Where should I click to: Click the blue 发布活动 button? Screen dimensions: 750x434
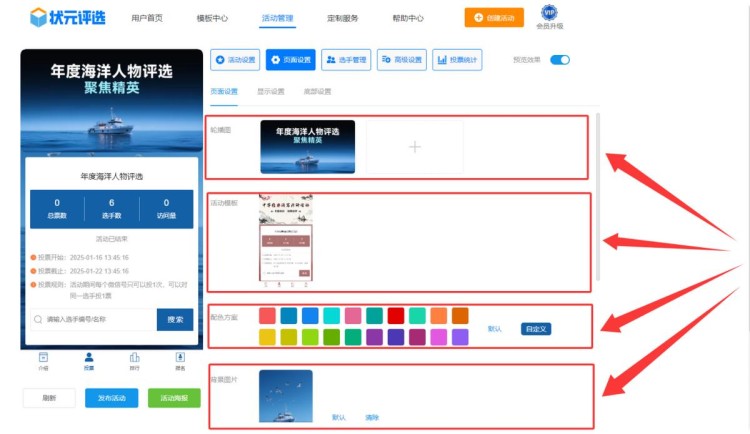111,398
